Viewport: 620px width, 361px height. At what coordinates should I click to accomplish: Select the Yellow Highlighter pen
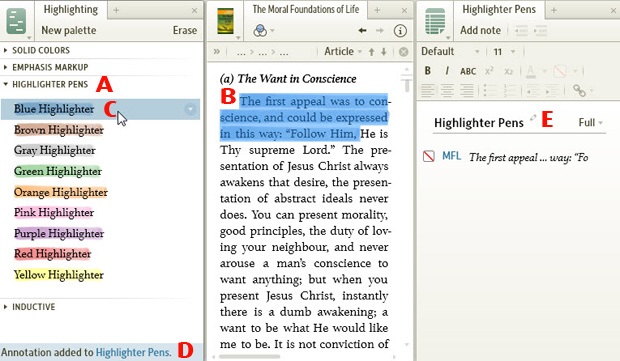(x=59, y=275)
